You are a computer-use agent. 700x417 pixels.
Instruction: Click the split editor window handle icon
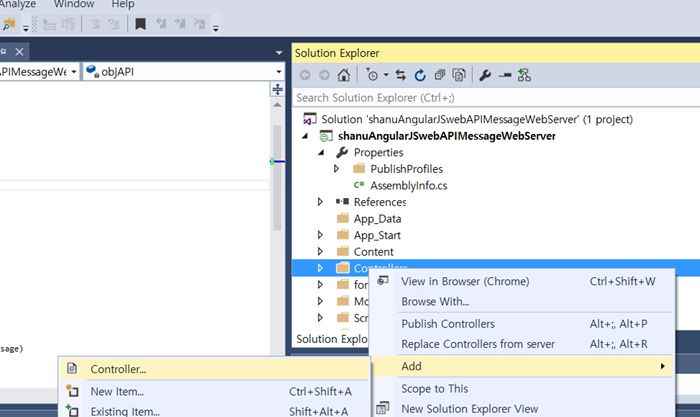(277, 89)
